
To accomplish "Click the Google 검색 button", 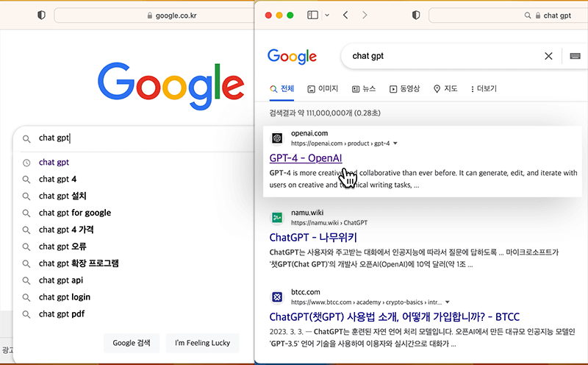I will 132,343.
